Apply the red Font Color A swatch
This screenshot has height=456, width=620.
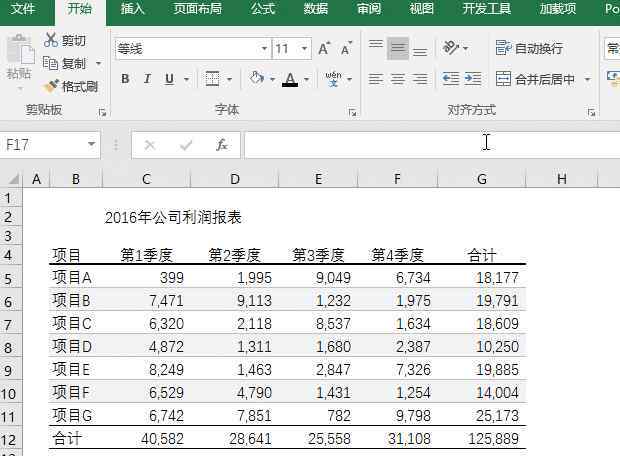tap(289, 79)
